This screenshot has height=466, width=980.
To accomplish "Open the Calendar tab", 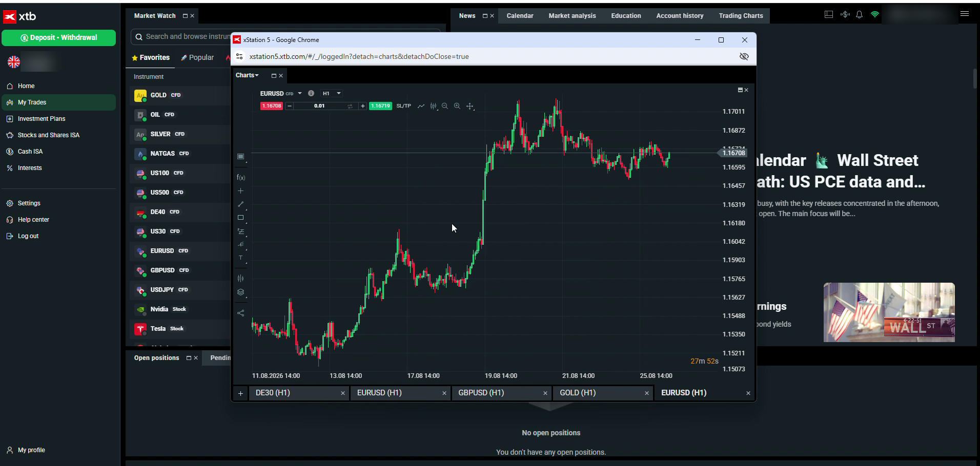I will tap(520, 16).
